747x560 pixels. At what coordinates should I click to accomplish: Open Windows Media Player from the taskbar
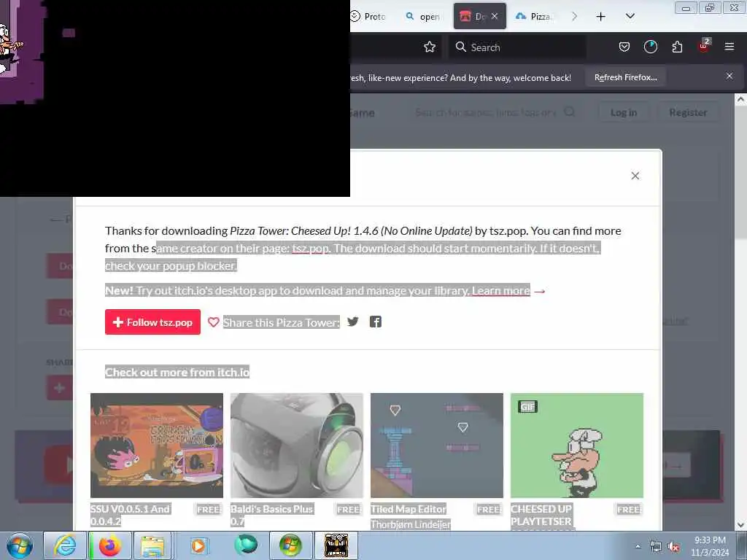click(x=198, y=545)
